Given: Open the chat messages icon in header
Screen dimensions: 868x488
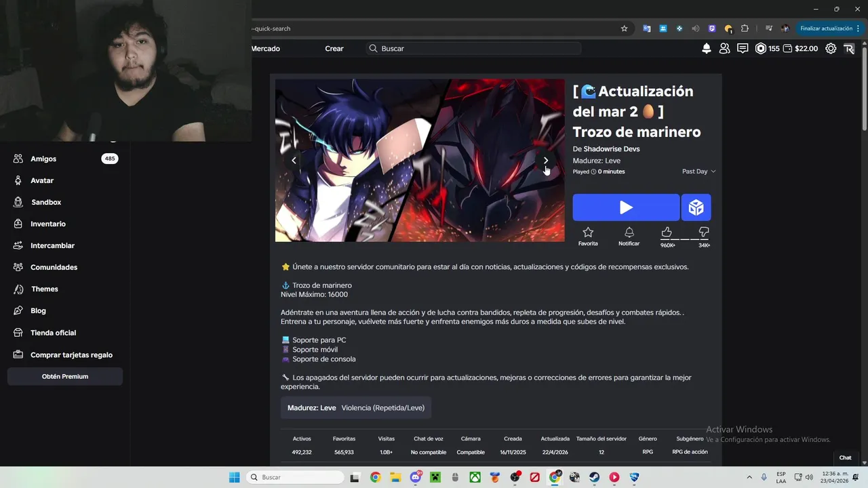Looking at the screenshot, I should pos(743,48).
